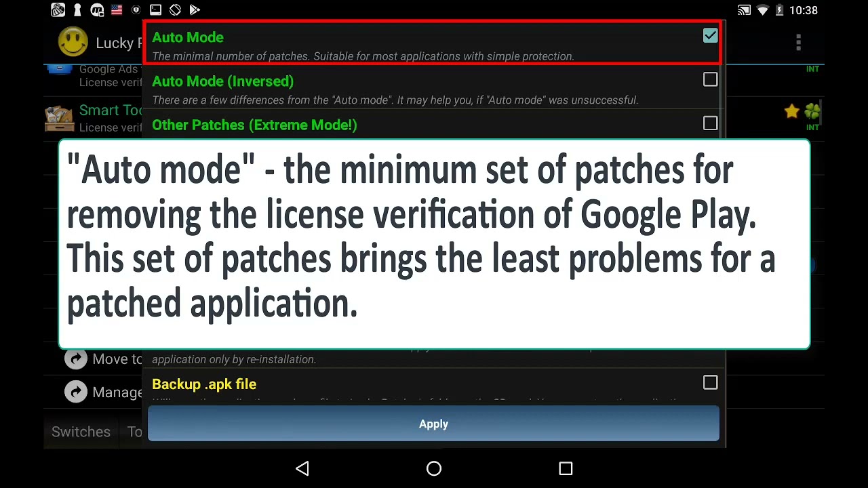Tap the screen rotation notification icon
Screen dimensions: 868x488
tap(176, 10)
